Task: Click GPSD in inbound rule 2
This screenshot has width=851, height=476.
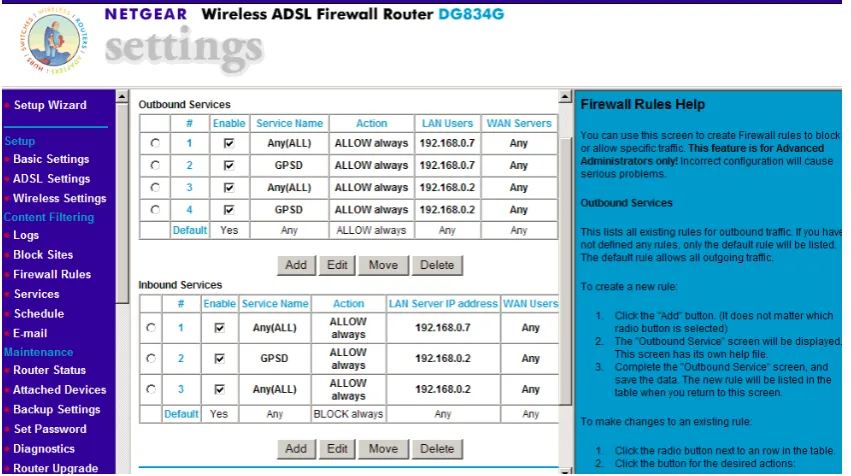Action: pyautogui.click(x=274, y=358)
